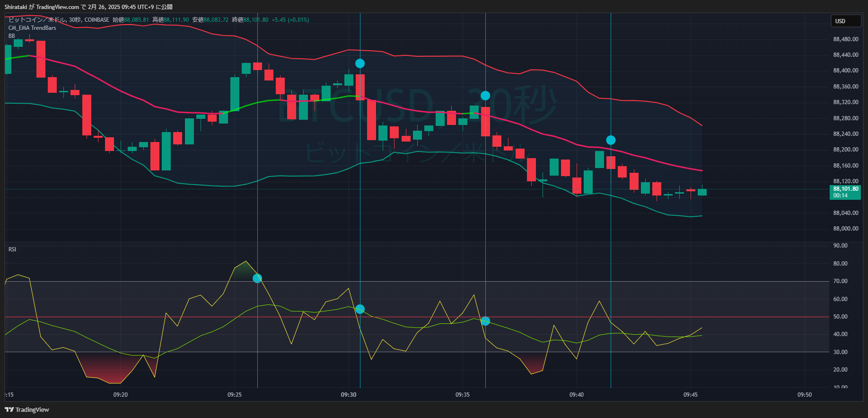This screenshot has width=868, height=418.
Task: Click the 88,040.00 price axis label
Action: (846, 213)
